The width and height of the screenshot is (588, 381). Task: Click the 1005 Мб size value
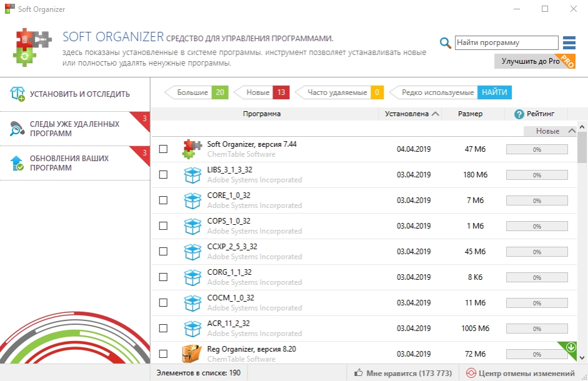coord(475,328)
